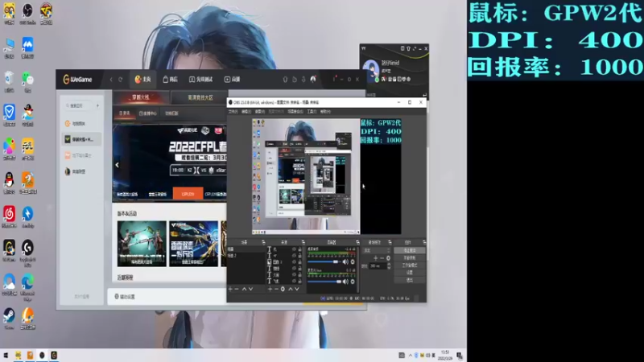Click plus button beside WeGame search

[97, 105]
